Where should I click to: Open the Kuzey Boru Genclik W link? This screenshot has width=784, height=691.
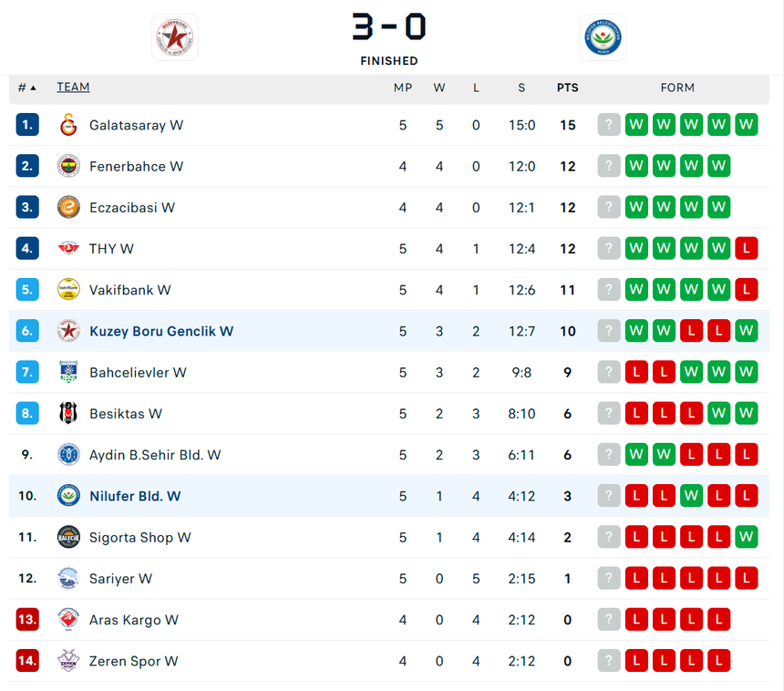tap(160, 331)
